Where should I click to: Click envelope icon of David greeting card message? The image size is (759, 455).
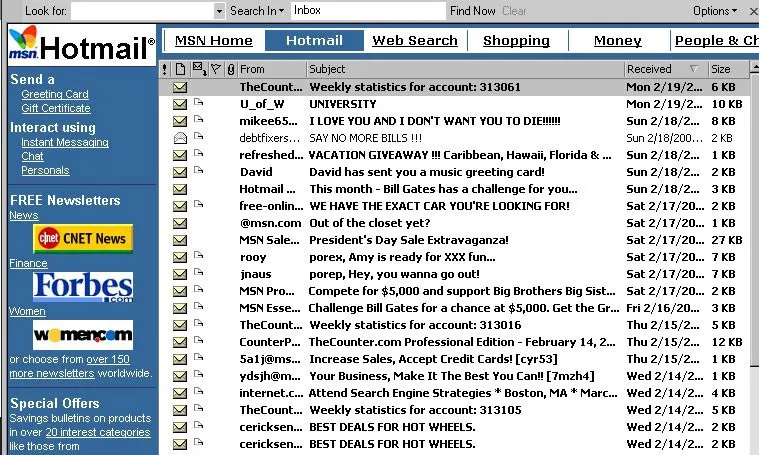point(180,172)
